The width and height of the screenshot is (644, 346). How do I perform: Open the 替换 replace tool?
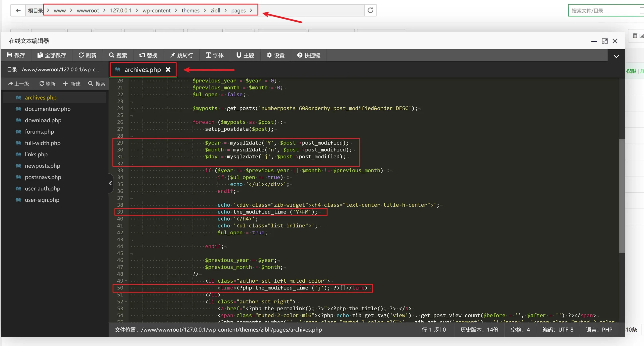pyautogui.click(x=148, y=55)
